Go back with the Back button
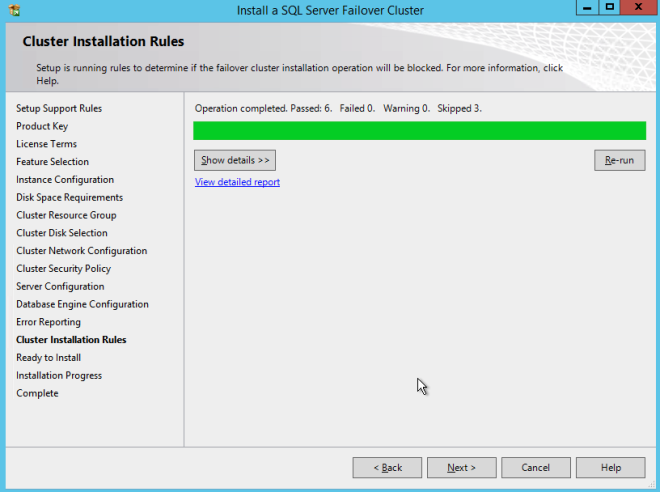 [387, 468]
